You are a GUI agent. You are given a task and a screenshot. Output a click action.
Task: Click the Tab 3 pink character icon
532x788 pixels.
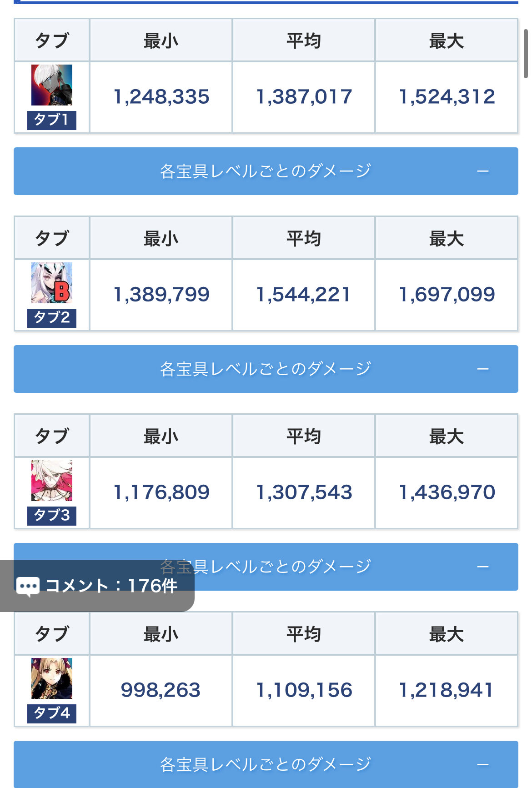click(52, 481)
